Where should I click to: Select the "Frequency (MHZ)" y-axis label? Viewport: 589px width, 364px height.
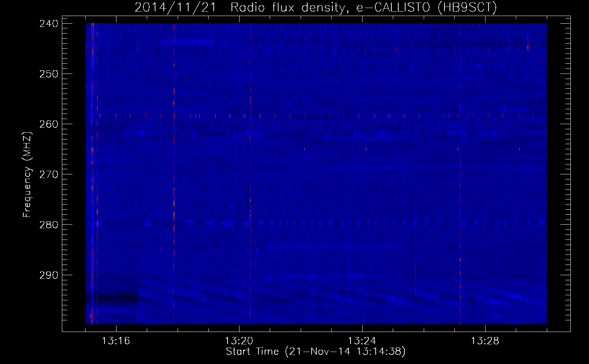pos(27,174)
